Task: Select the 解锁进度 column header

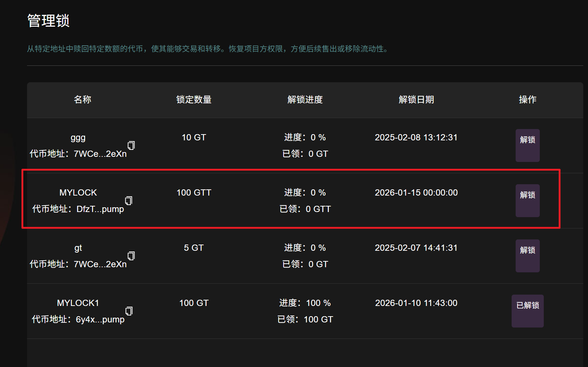Action: point(305,99)
